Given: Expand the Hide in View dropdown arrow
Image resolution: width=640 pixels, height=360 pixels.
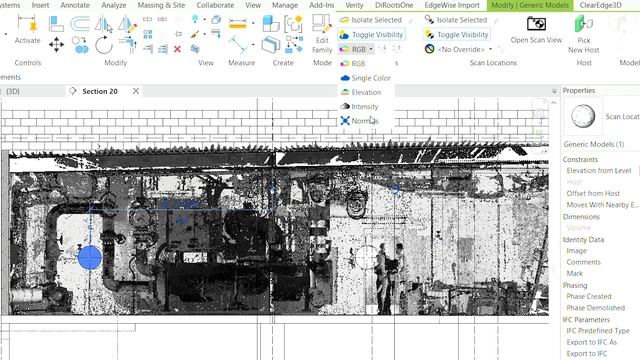Looking at the screenshot, I should pos(204,19).
